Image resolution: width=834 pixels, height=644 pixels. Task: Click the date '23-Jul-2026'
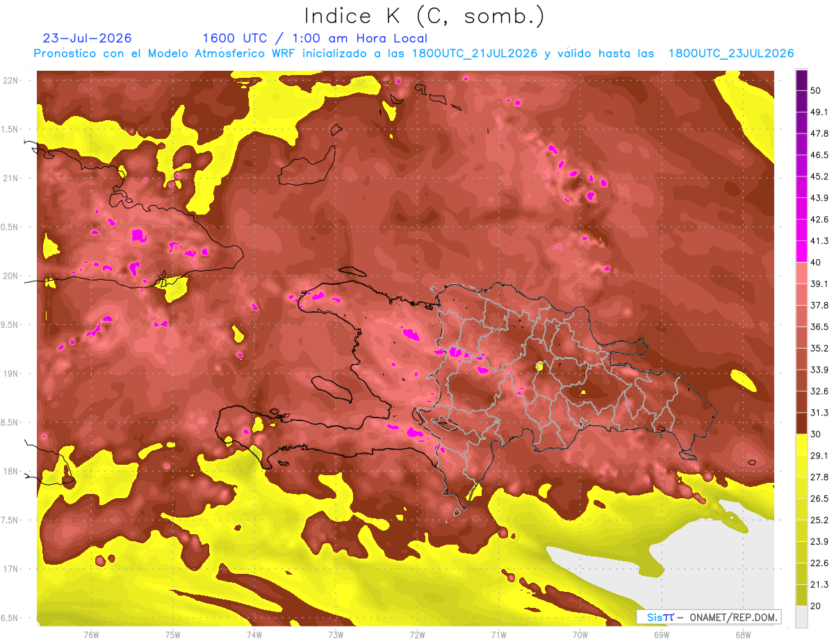pos(88,38)
